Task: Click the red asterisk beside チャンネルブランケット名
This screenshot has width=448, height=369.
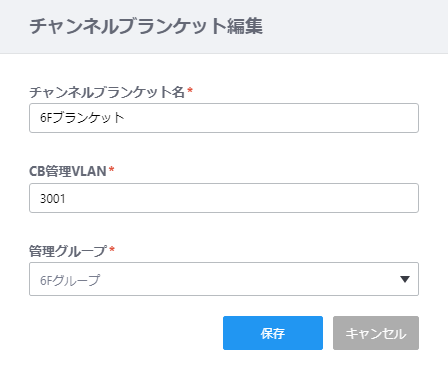Action: click(x=190, y=90)
